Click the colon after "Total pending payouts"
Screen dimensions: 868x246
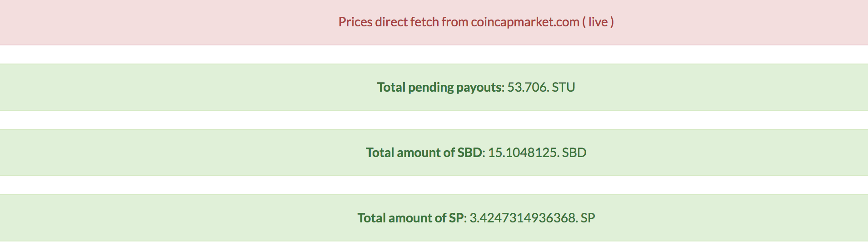point(503,88)
